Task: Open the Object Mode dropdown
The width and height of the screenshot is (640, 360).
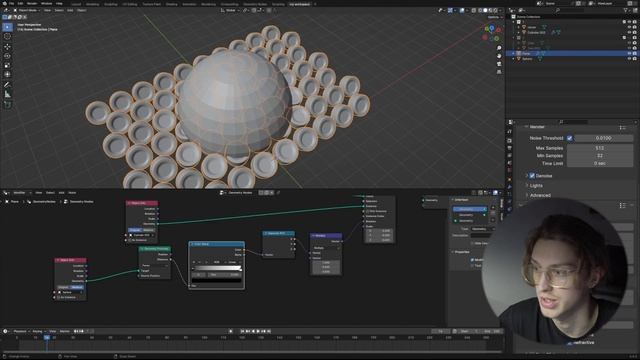Action: pos(27,10)
